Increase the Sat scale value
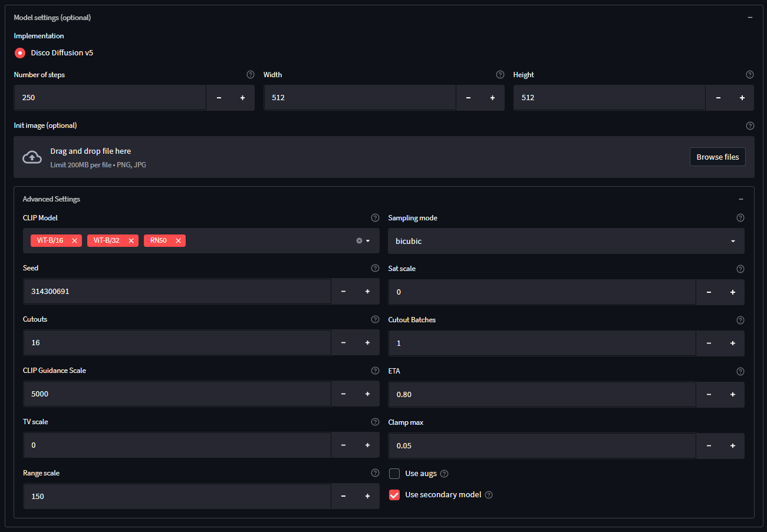This screenshot has width=767, height=532. click(x=733, y=292)
